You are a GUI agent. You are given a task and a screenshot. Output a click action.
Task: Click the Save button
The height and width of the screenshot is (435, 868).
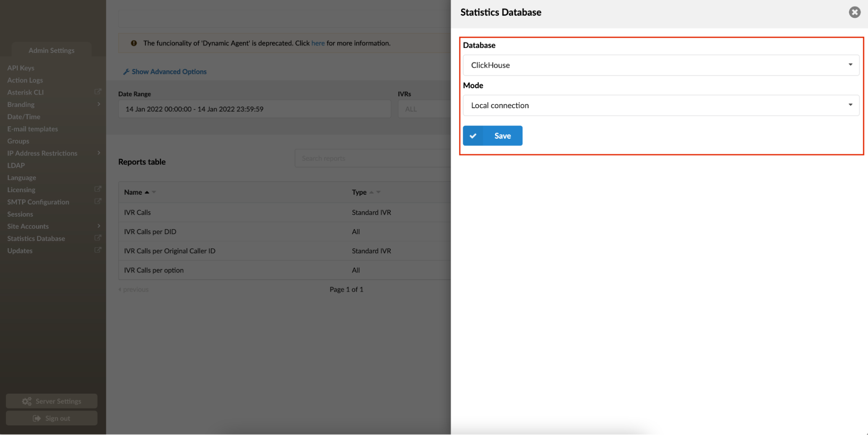tap(492, 135)
